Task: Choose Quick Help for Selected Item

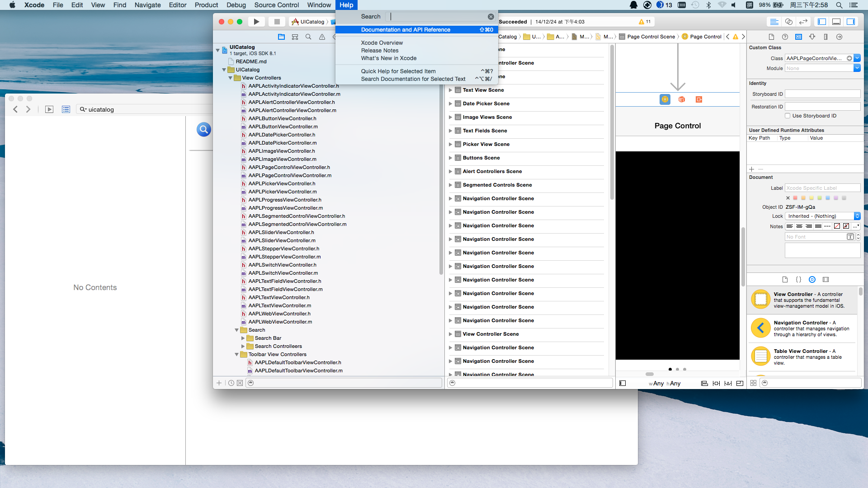Action: click(416, 71)
